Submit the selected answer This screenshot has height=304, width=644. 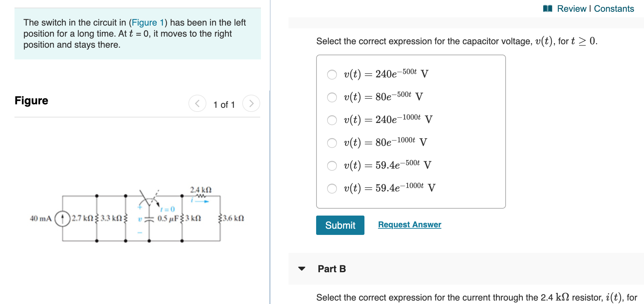[x=340, y=225]
